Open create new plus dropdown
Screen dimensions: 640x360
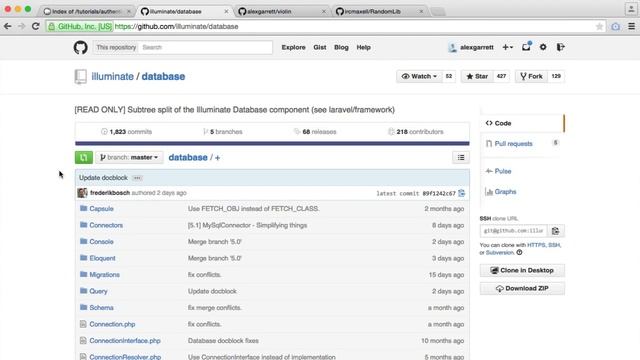click(507, 47)
